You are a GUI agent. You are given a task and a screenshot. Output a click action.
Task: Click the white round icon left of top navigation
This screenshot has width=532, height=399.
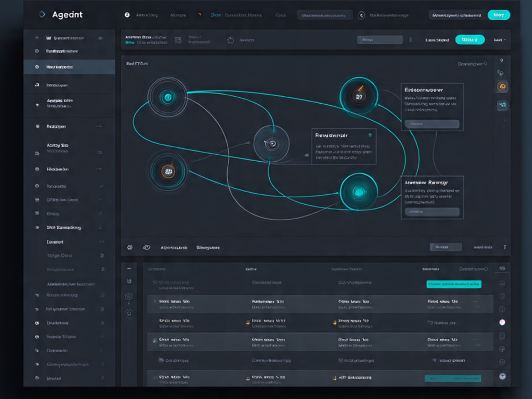coord(127,15)
